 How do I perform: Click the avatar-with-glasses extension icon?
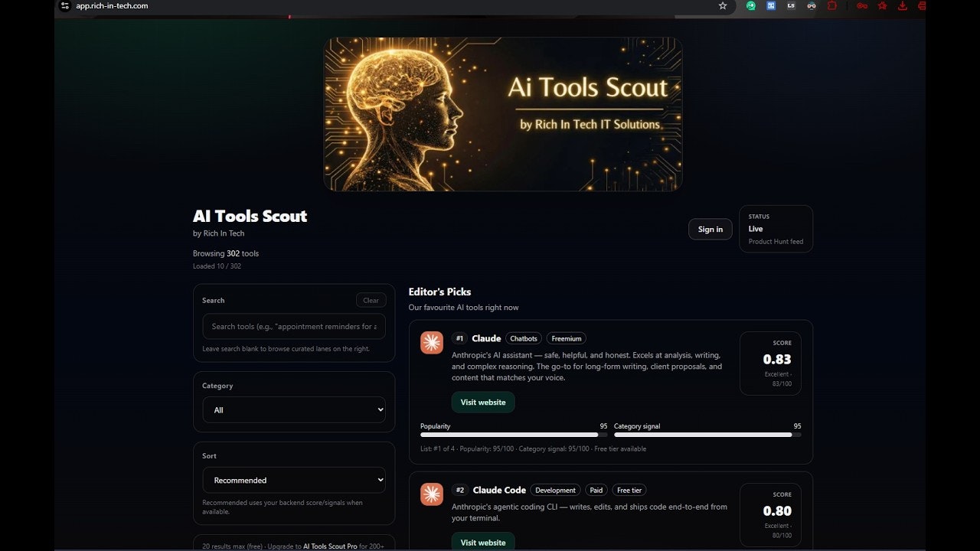coord(812,6)
